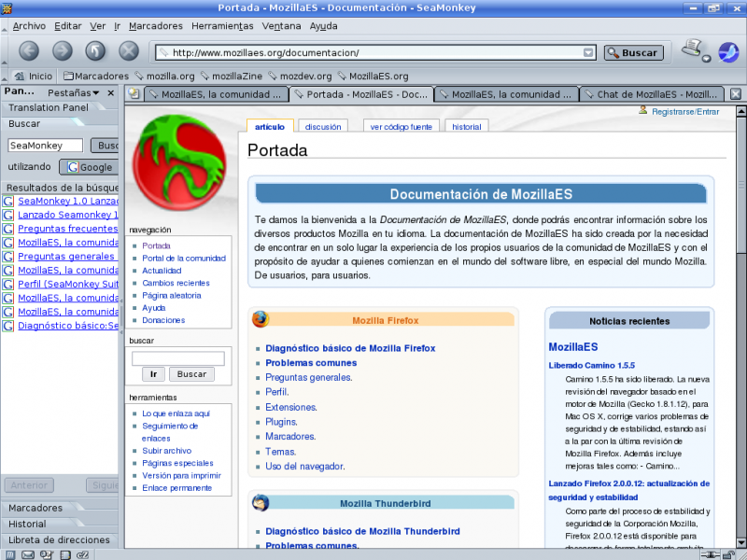Go forward with the Forward arrow button

click(62, 51)
